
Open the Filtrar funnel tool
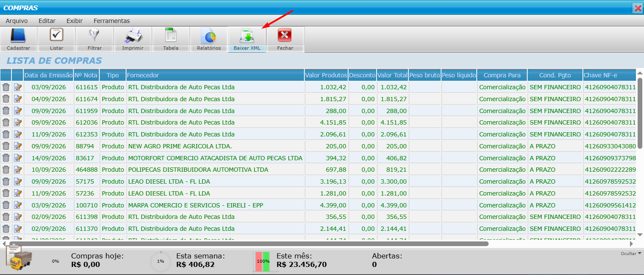click(94, 36)
